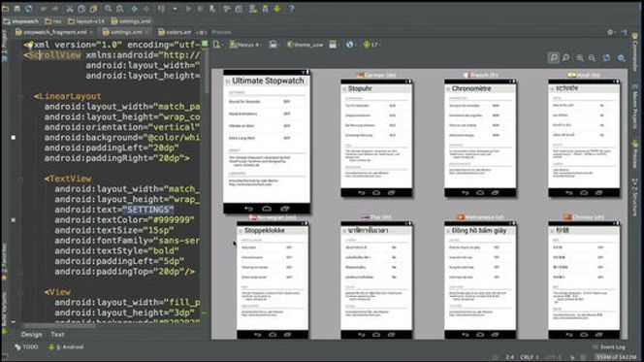644x362 pixels.
Task: Switch to stopwatch_fragment.xml editor tab
Action: coord(53,32)
